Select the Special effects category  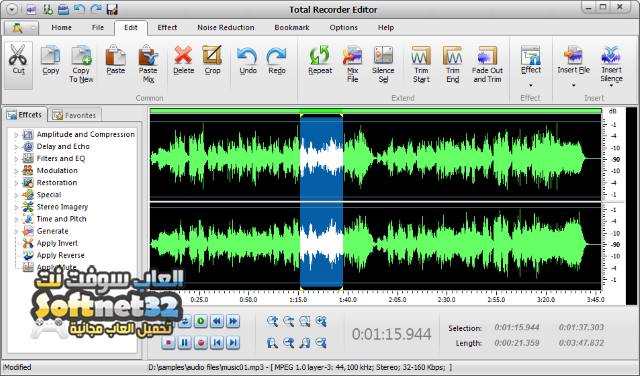point(49,195)
